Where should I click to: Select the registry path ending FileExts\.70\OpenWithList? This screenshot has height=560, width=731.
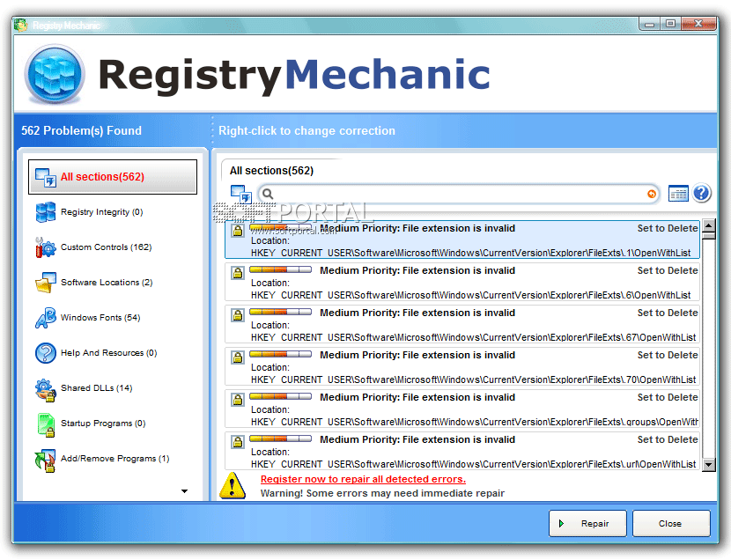pos(473,379)
